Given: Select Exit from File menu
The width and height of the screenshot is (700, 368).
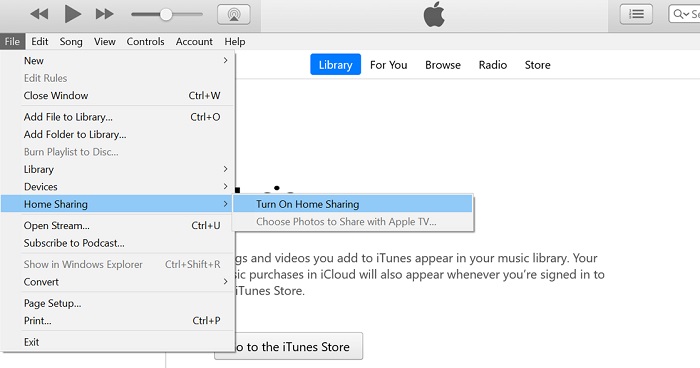Looking at the screenshot, I should click(118, 342).
